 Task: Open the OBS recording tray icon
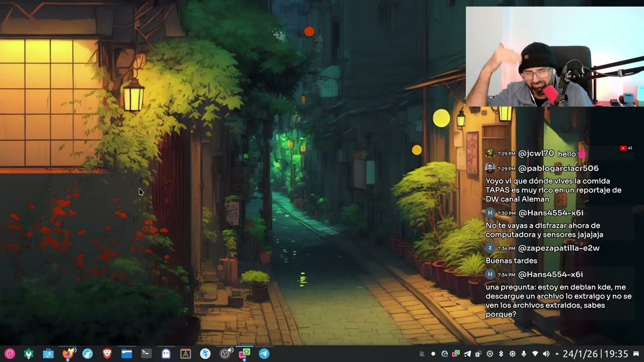445,354
